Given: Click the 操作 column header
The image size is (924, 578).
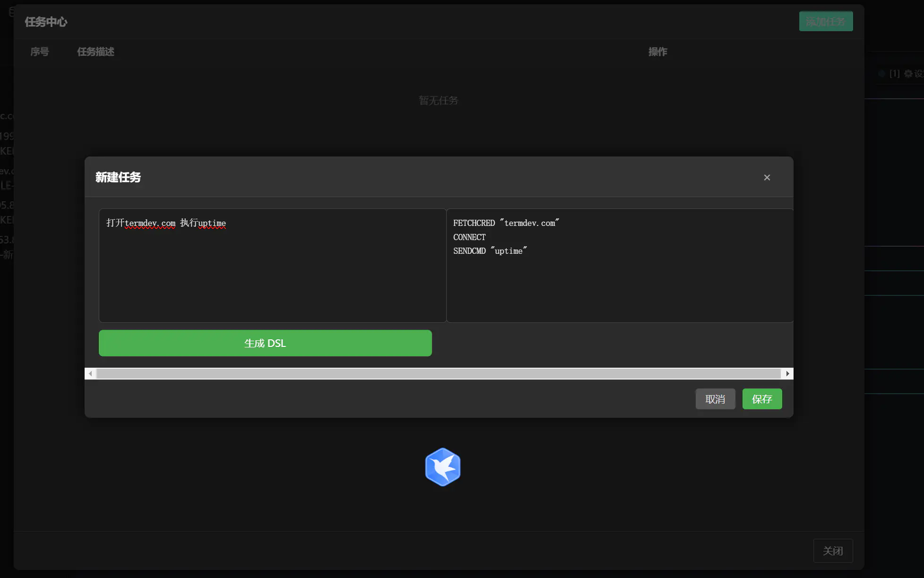Looking at the screenshot, I should [x=657, y=52].
